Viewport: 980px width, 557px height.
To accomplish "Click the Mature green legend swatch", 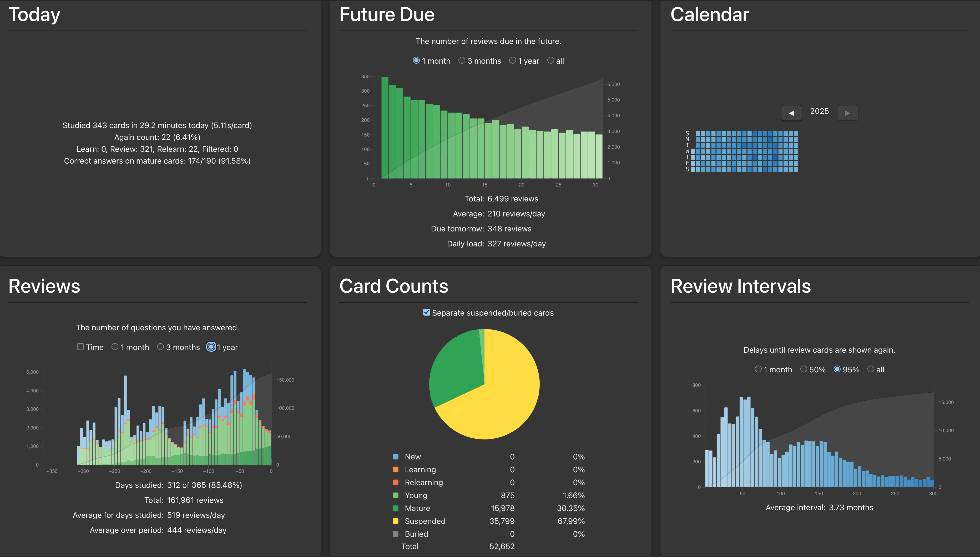I will pos(396,508).
